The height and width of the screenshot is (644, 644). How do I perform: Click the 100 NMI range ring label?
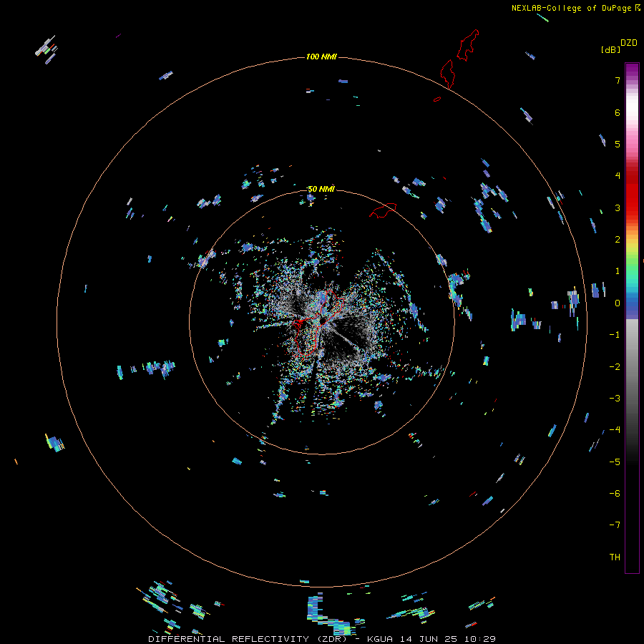tap(321, 57)
